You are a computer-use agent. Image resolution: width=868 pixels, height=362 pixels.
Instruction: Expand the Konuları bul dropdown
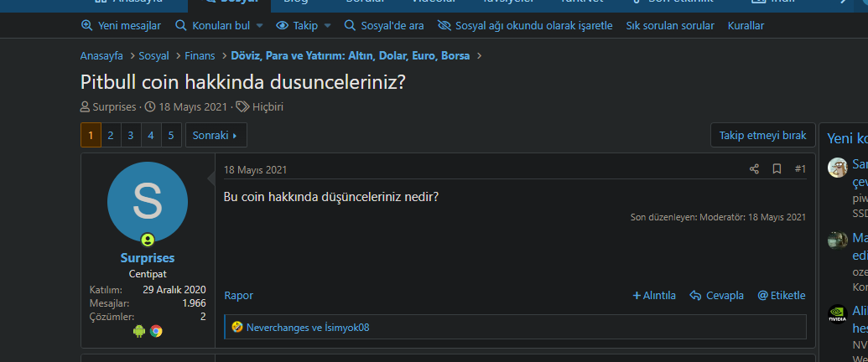219,25
